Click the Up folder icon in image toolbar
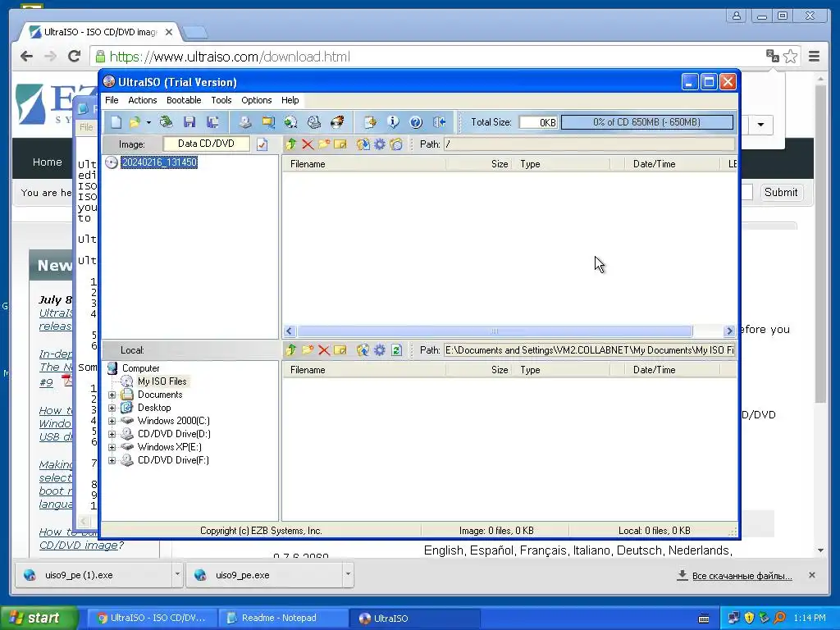The height and width of the screenshot is (630, 840). point(291,144)
